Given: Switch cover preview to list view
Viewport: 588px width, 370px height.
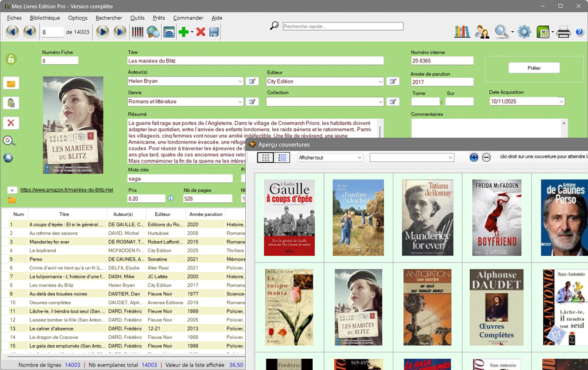Looking at the screenshot, I should point(282,158).
